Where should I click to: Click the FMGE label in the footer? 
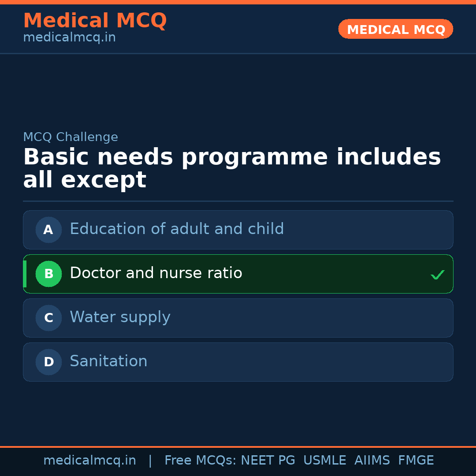click(416, 460)
